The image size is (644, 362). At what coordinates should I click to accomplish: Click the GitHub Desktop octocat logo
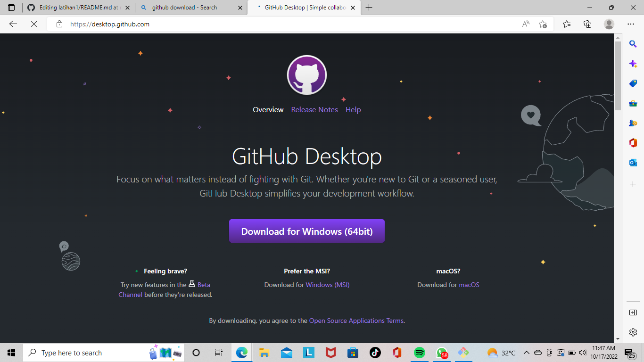306,75
